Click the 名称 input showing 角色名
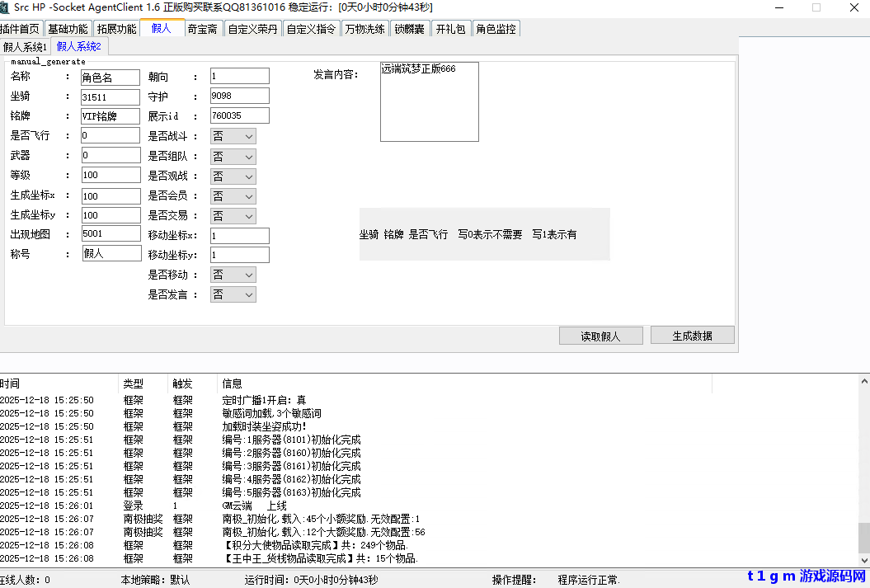Viewport: 870px width, 588px height. pos(111,76)
